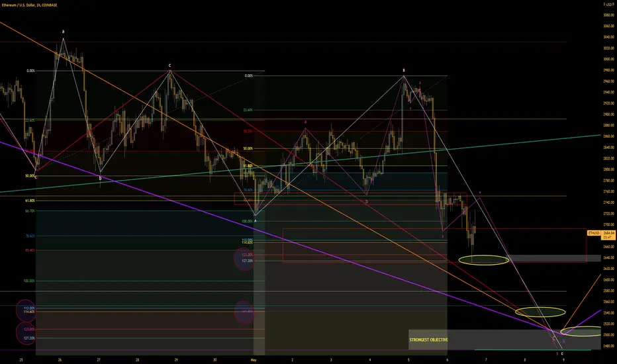Select the yellow ellipse near the 2640 level
The width and height of the screenshot is (617, 364).
click(484, 259)
